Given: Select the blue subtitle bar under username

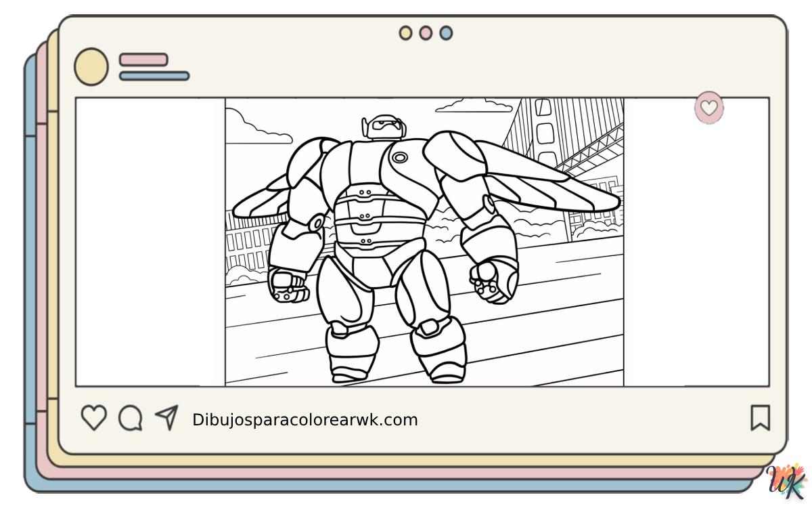Looking at the screenshot, I should pos(154,76).
